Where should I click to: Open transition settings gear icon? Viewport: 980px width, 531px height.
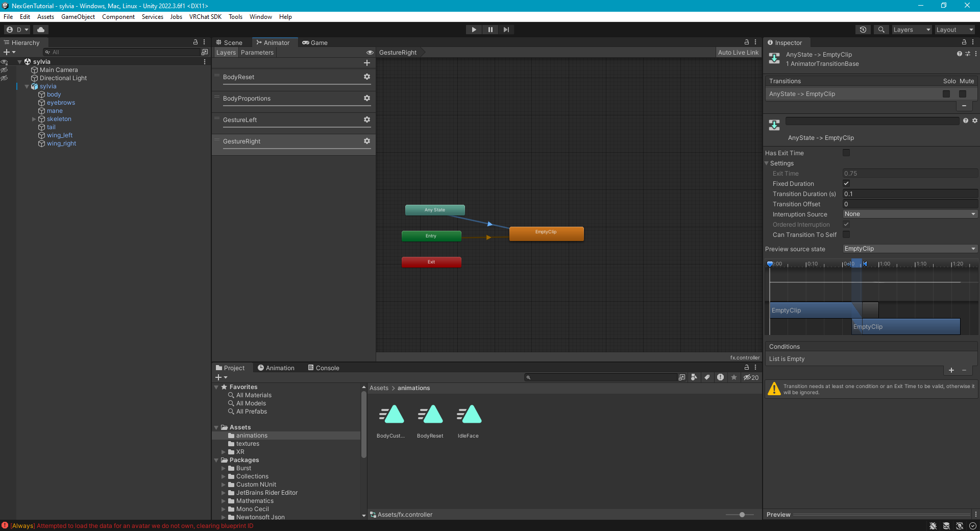[x=975, y=120]
